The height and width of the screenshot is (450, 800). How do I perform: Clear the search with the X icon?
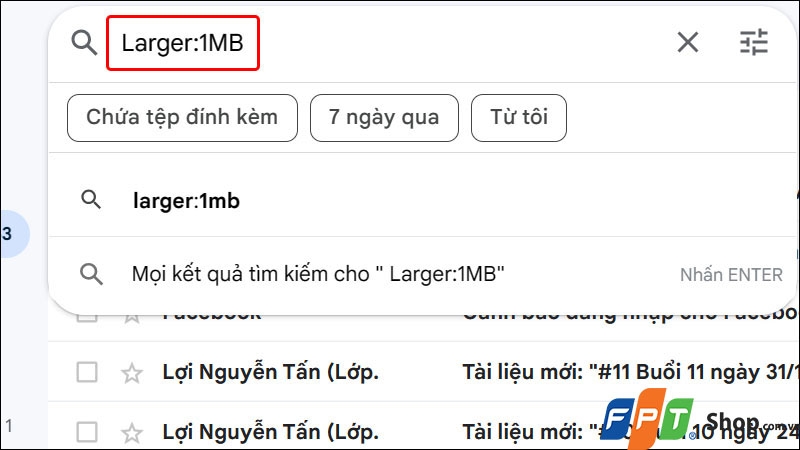tap(688, 42)
